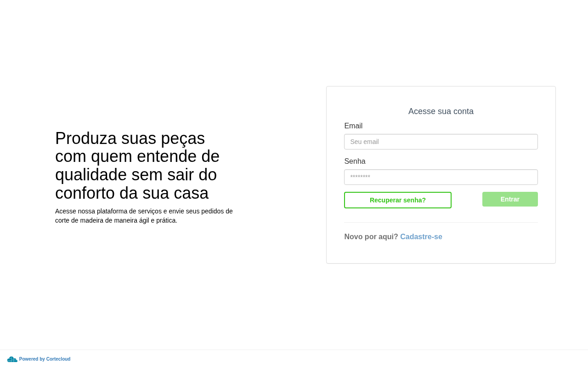
Task: Click the word Cortecloud in the footer
Action: (58, 359)
